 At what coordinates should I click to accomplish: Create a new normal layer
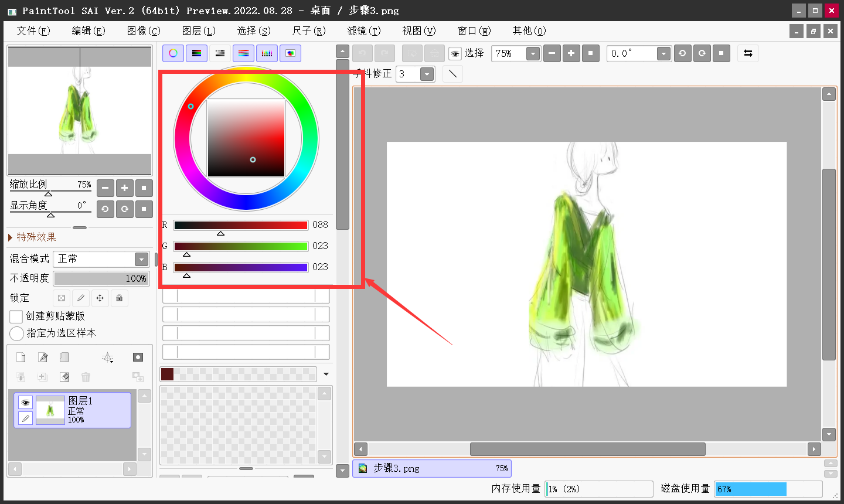pyautogui.click(x=21, y=357)
